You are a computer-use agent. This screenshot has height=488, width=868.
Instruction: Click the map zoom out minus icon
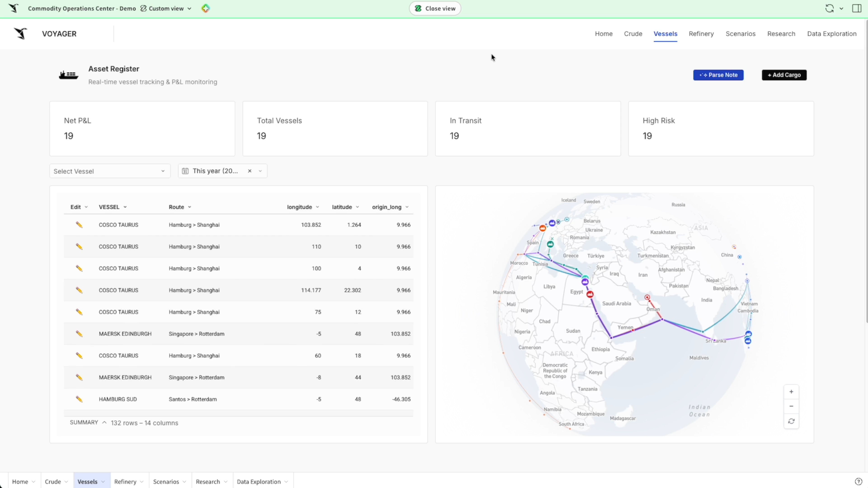click(791, 406)
